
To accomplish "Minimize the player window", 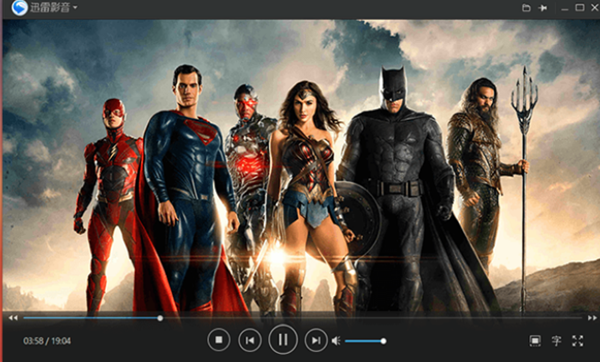I will tap(564, 9).
